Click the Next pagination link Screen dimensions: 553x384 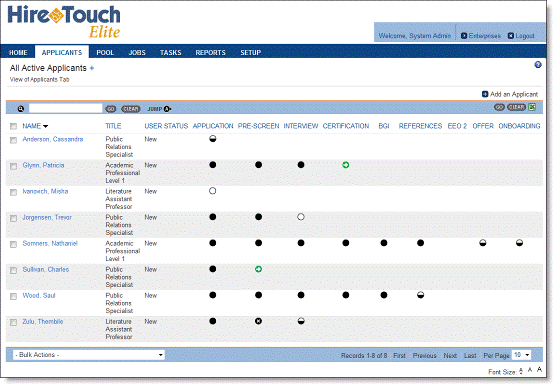(x=450, y=355)
